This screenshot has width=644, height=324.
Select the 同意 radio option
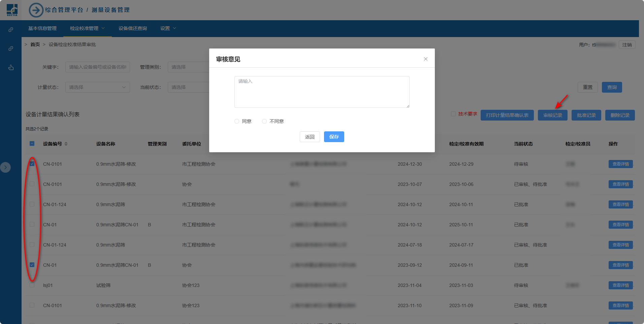point(237,121)
